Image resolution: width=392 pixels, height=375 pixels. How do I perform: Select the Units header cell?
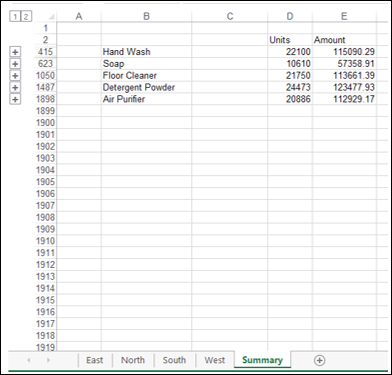290,40
